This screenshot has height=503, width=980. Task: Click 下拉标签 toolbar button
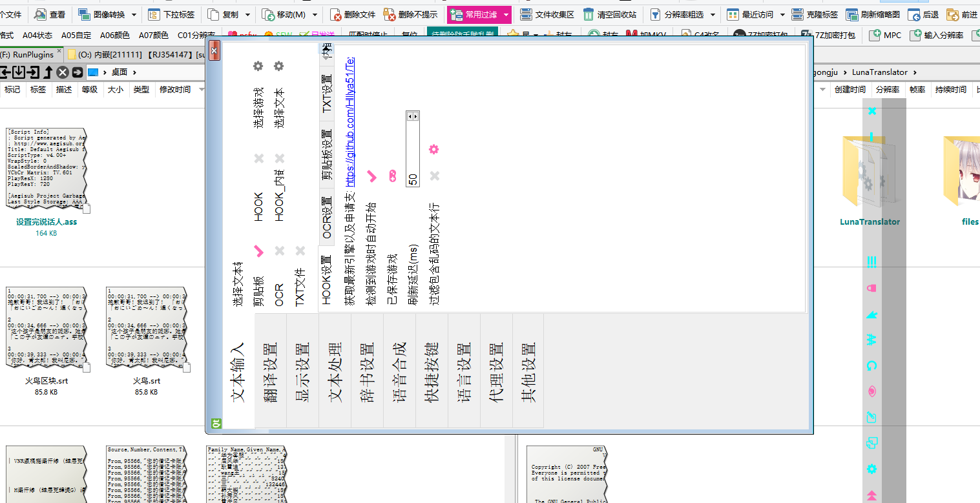171,14
